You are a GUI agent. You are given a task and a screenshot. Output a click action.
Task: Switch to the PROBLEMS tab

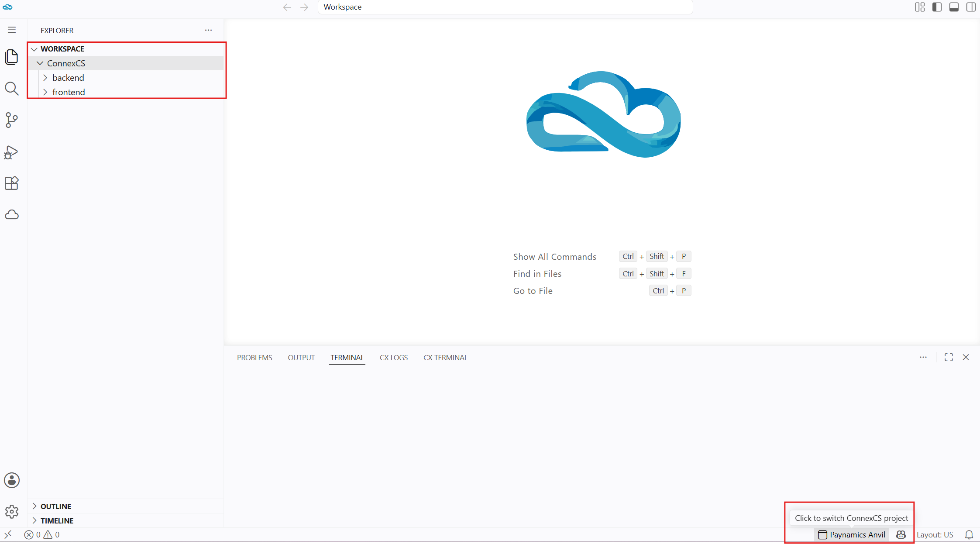pyautogui.click(x=254, y=358)
